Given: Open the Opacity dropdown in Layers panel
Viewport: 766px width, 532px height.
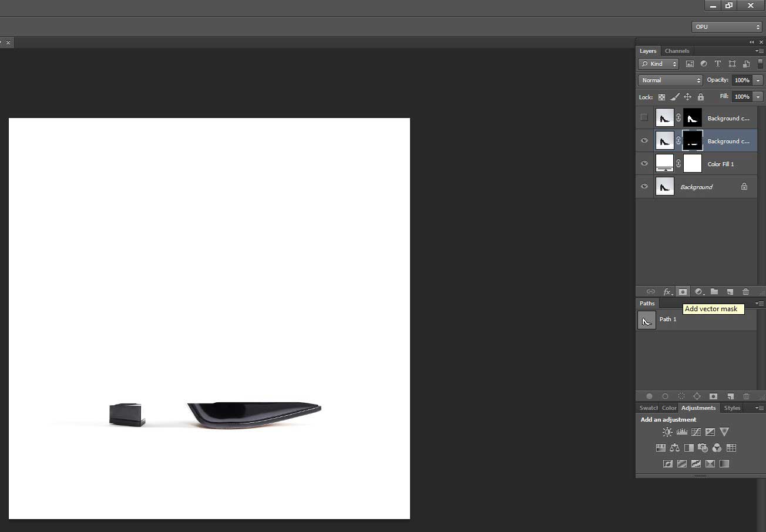Looking at the screenshot, I should click(758, 80).
